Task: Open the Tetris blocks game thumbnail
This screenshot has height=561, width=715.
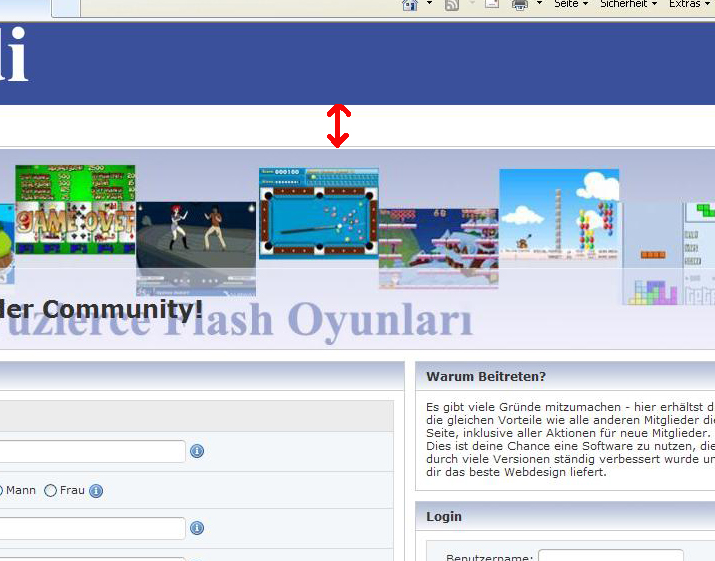Action: click(x=668, y=254)
